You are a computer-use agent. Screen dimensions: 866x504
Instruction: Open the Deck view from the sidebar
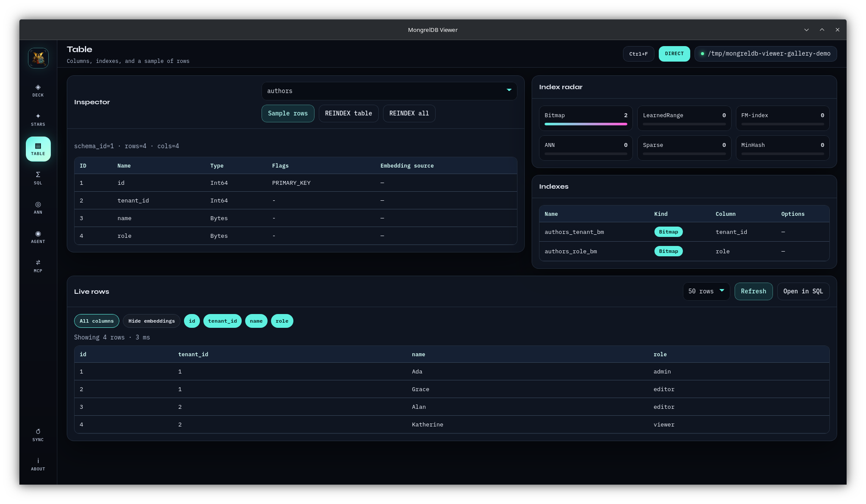[38, 90]
